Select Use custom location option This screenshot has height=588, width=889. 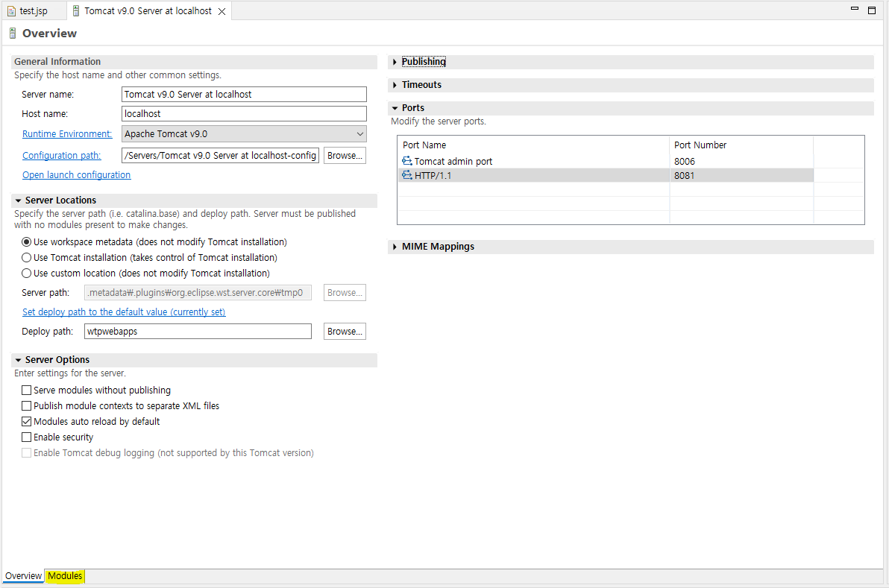[x=27, y=273]
